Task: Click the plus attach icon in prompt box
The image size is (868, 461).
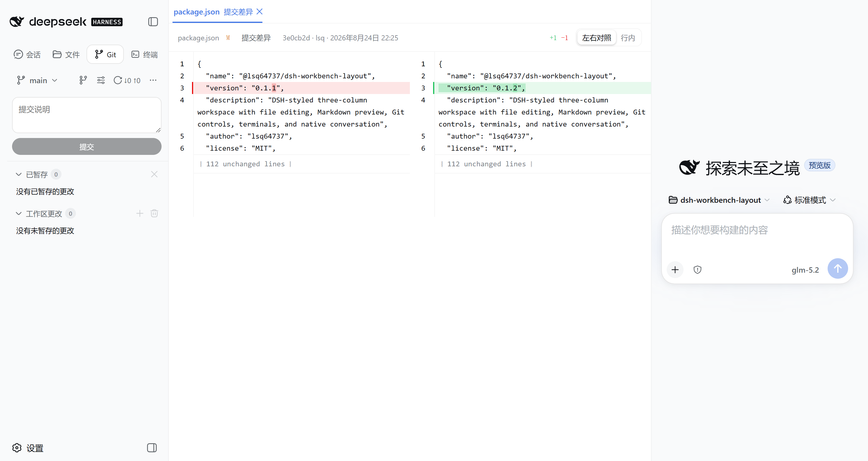Action: 675,270
